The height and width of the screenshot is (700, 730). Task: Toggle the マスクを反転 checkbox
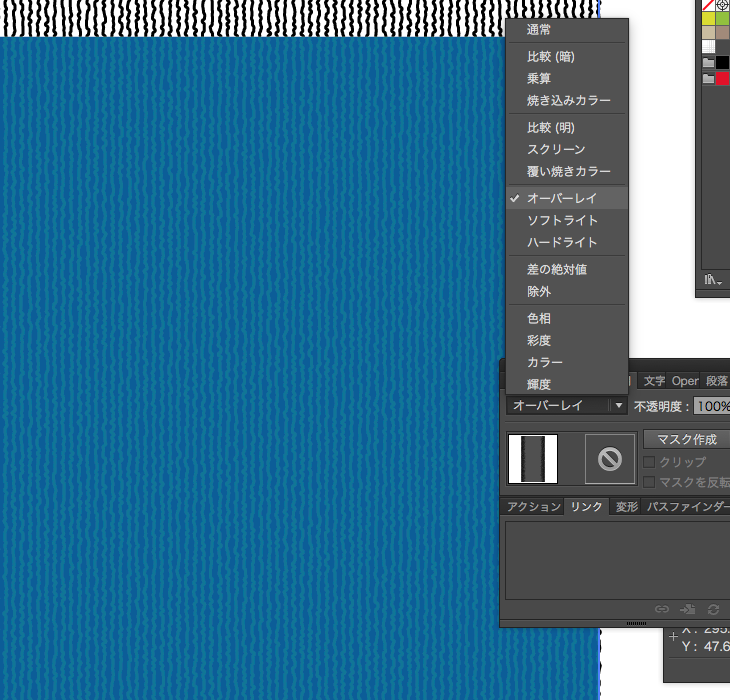649,482
